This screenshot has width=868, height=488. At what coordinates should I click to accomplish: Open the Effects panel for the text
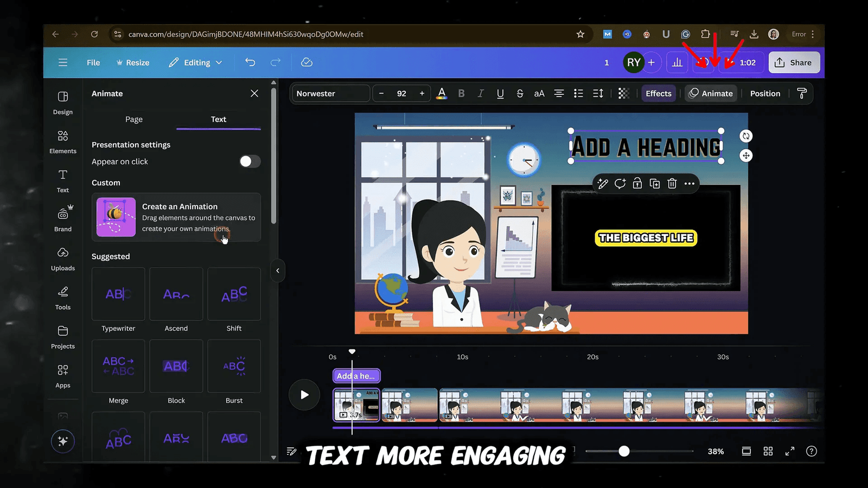pos(658,93)
